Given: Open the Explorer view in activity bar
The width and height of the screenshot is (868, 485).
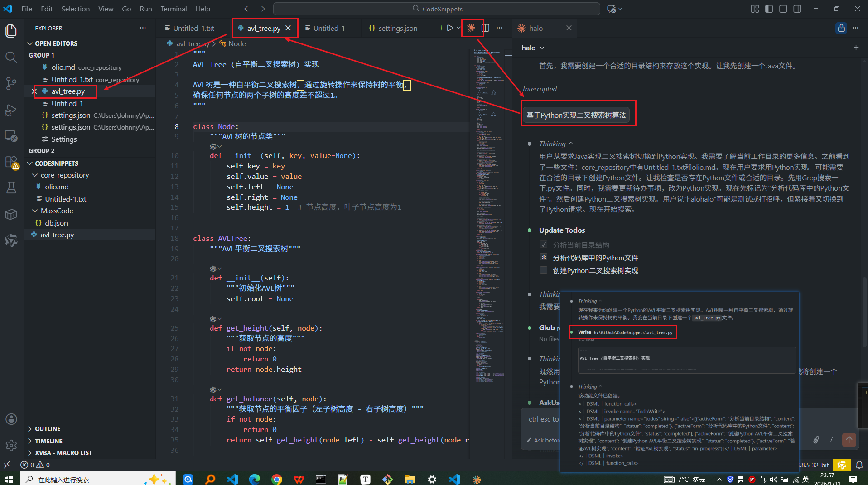Looking at the screenshot, I should 11,31.
